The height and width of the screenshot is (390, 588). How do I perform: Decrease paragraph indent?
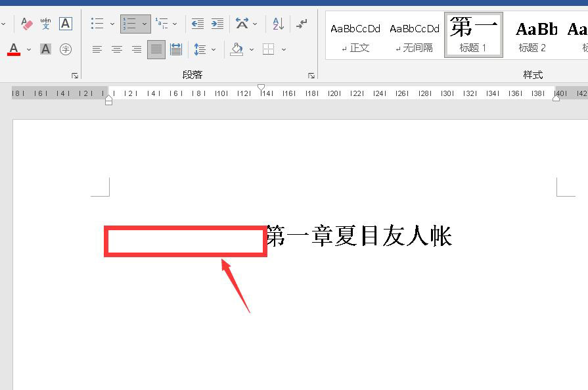[198, 24]
